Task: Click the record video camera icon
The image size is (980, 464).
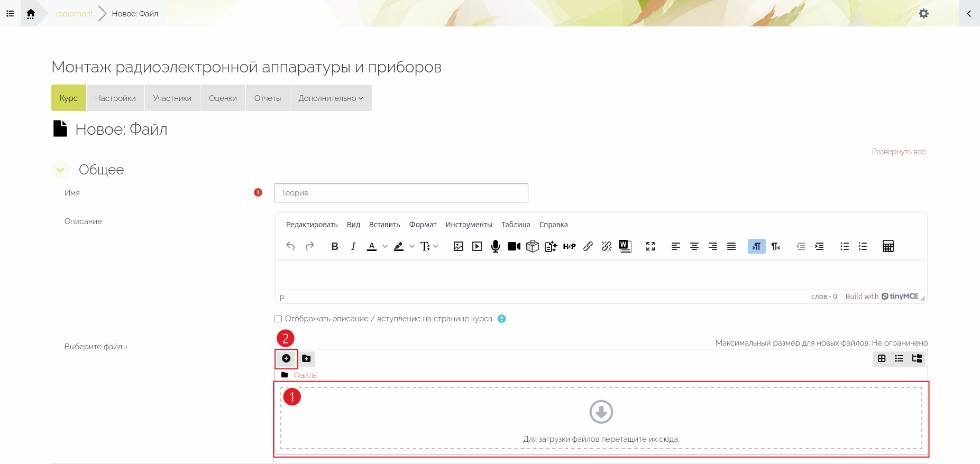Action: coord(514,246)
